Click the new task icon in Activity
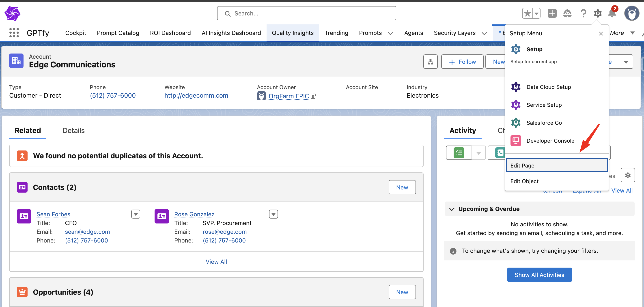The image size is (644, 307). (x=459, y=153)
